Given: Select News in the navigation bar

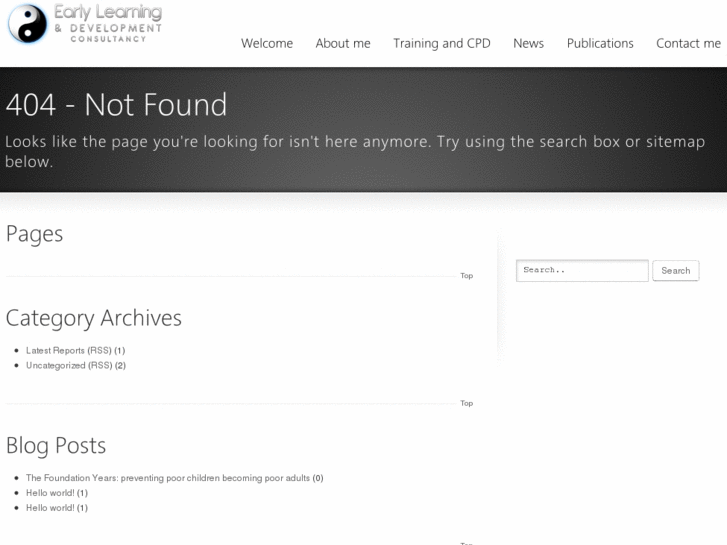Looking at the screenshot, I should pos(528,43).
